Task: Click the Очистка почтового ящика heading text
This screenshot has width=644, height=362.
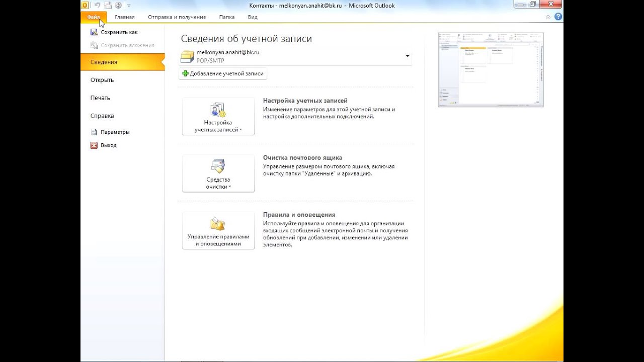Action: pyautogui.click(x=302, y=157)
